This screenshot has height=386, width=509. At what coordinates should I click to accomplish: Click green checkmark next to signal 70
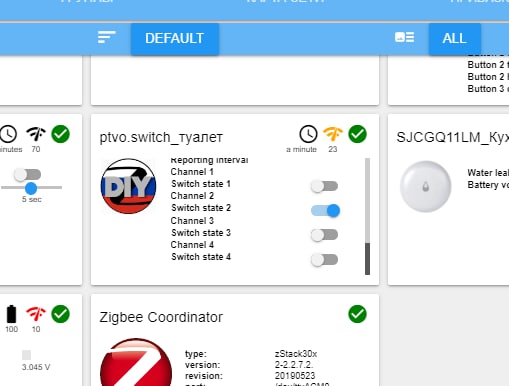point(60,134)
